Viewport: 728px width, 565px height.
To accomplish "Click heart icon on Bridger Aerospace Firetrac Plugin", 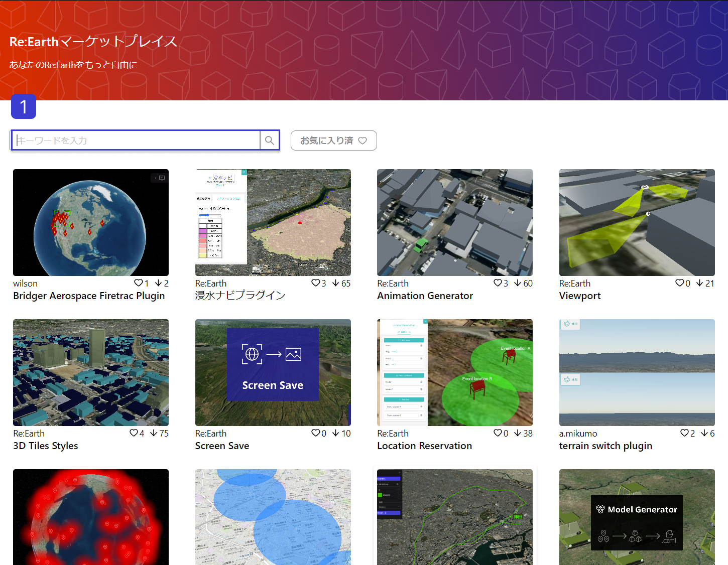I will pos(139,283).
